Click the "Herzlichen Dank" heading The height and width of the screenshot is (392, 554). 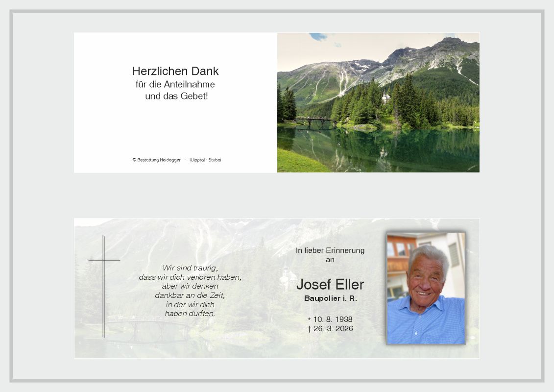(x=175, y=71)
